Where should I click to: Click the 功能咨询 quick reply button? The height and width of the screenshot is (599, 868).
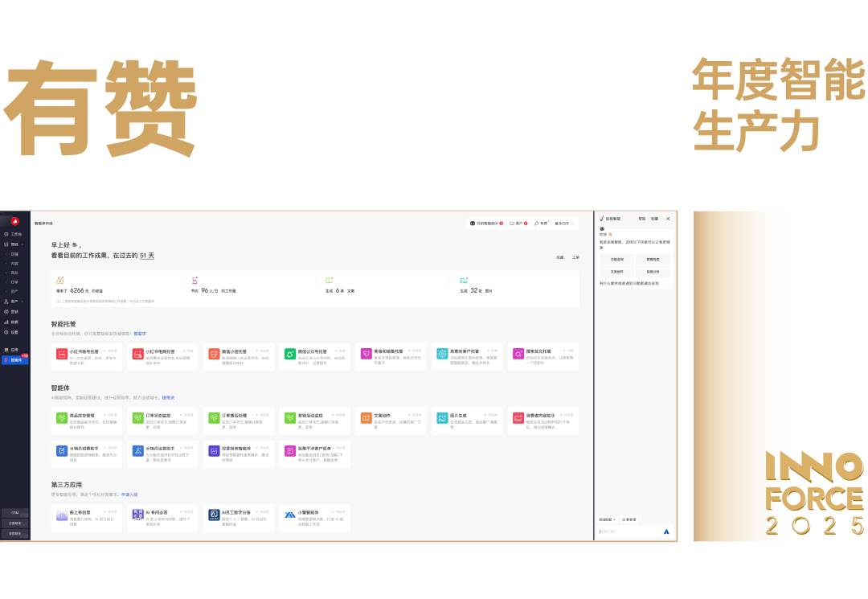tap(616, 259)
